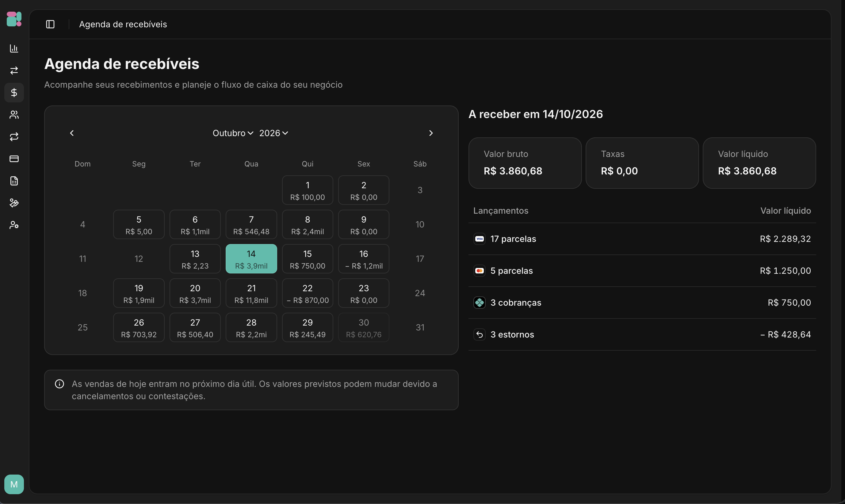845x504 pixels.
Task: Select day 1 with R$ 100,00
Action: [307, 190]
